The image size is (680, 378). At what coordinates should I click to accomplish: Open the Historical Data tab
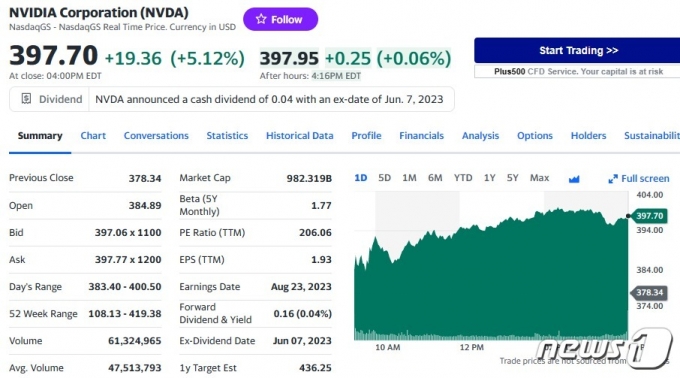[x=300, y=136]
